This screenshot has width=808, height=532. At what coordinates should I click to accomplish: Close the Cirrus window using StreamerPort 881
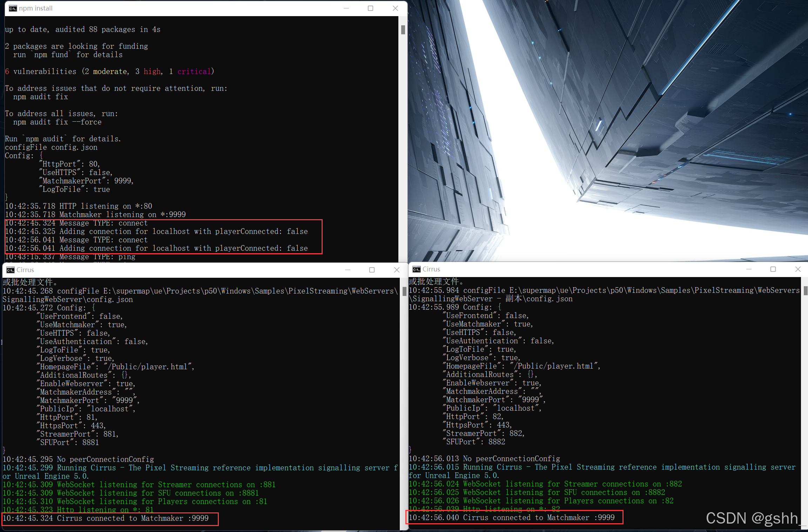click(x=397, y=270)
